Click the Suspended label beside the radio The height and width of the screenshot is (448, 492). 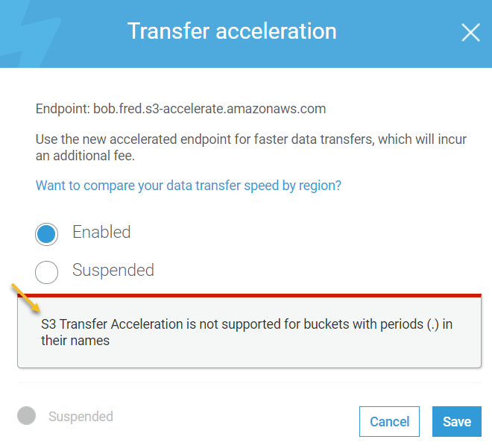[x=113, y=271]
